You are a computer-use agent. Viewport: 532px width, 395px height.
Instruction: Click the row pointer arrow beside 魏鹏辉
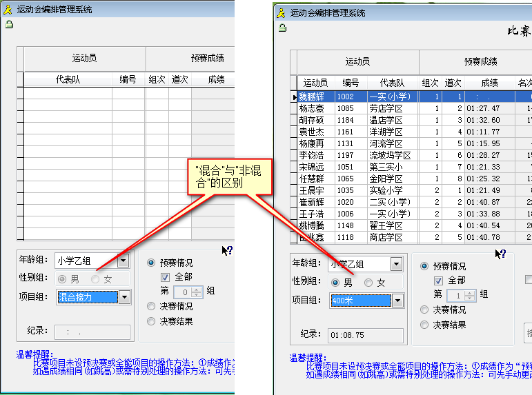coord(295,97)
